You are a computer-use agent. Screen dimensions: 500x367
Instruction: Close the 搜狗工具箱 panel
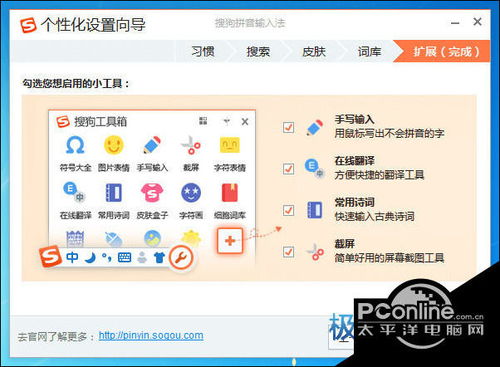coord(245,122)
